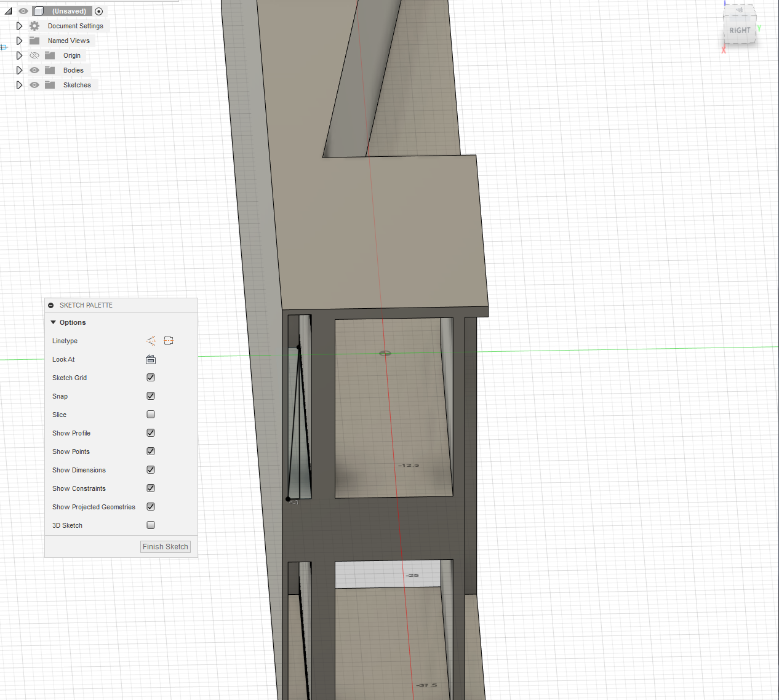Viewport: 779px width, 700px height.
Task: Expand the Document Settings node
Action: pos(19,26)
